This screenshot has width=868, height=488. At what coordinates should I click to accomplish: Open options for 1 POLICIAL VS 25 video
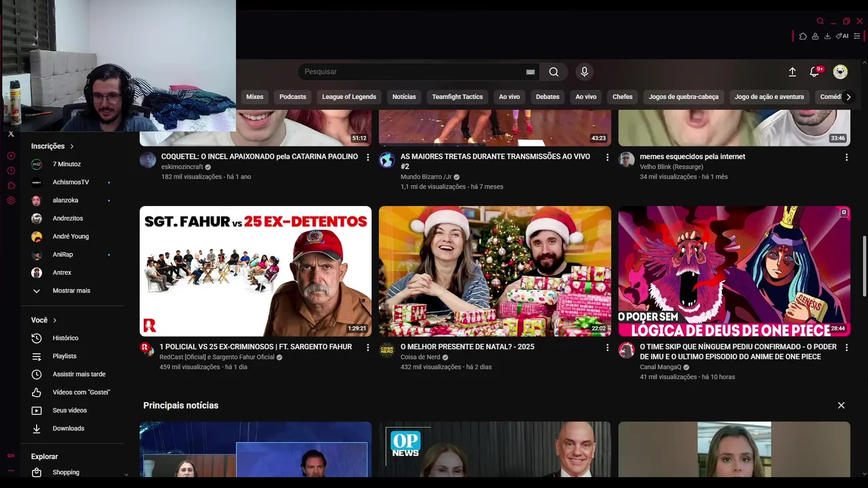pos(368,348)
